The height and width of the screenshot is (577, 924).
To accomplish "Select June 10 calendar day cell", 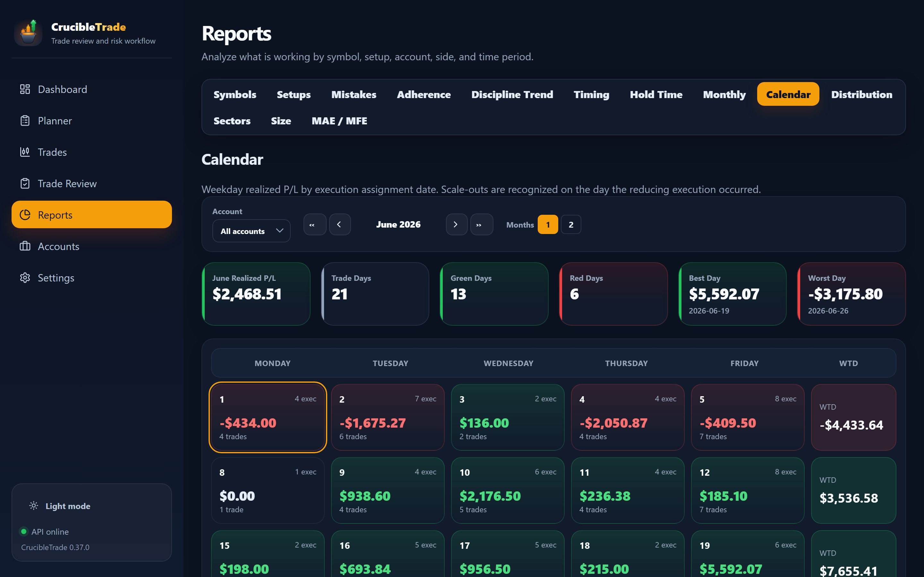I will [x=508, y=490].
